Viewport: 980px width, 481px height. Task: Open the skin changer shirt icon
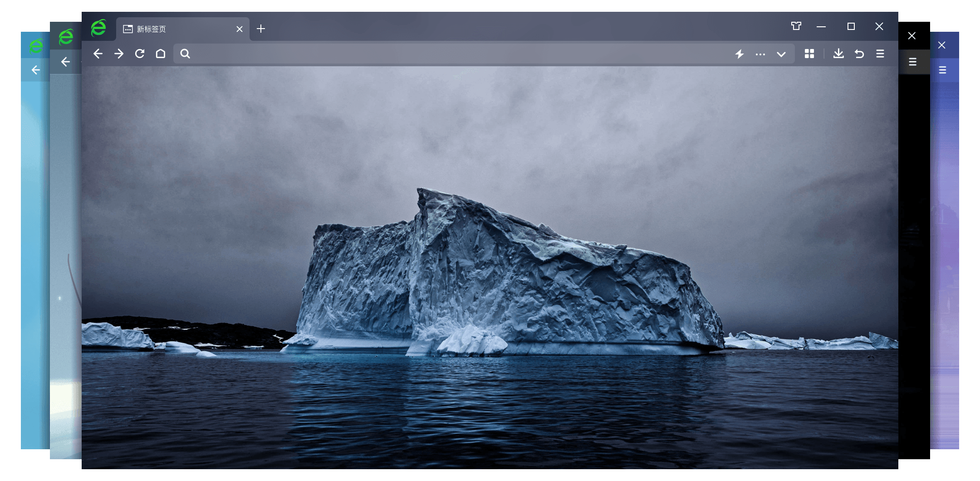(x=796, y=26)
